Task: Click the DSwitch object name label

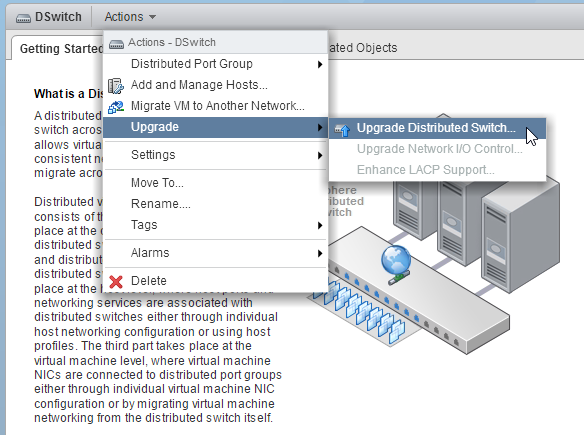Action: click(x=58, y=17)
